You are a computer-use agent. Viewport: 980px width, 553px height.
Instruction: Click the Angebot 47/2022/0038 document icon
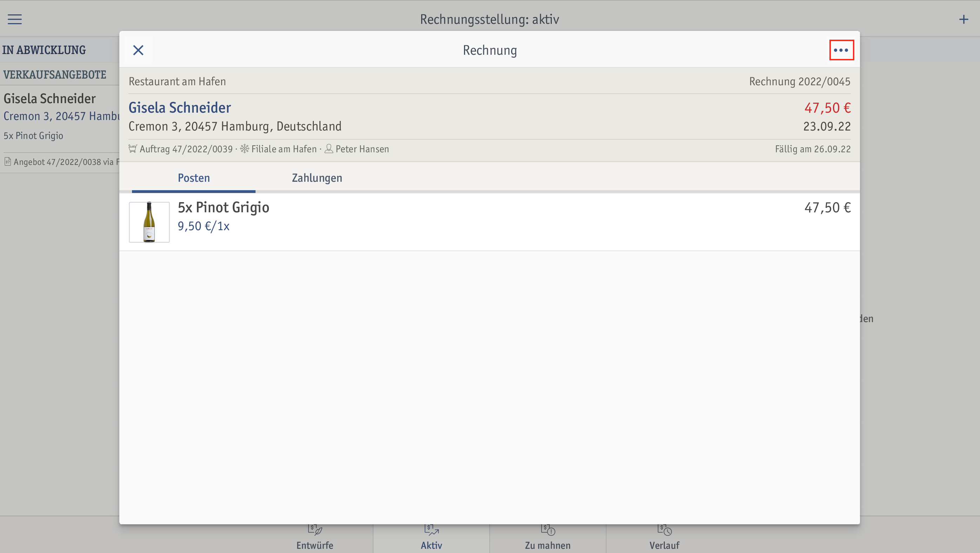8,162
